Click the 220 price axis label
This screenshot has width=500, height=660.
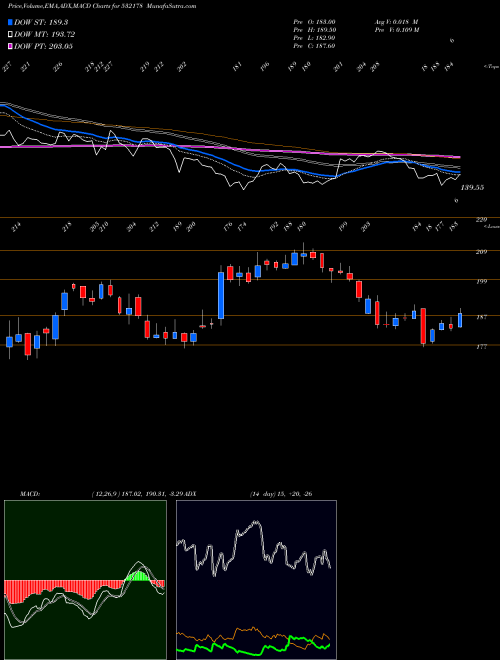481,220
